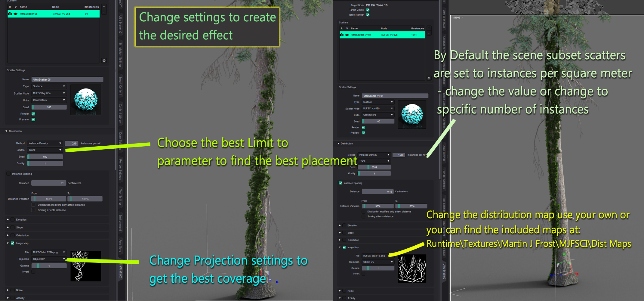This screenshot has height=301, width=644.
Task: Switch to the Simulation Settings side tab in left panel
Action: pyautogui.click(x=120, y=55)
